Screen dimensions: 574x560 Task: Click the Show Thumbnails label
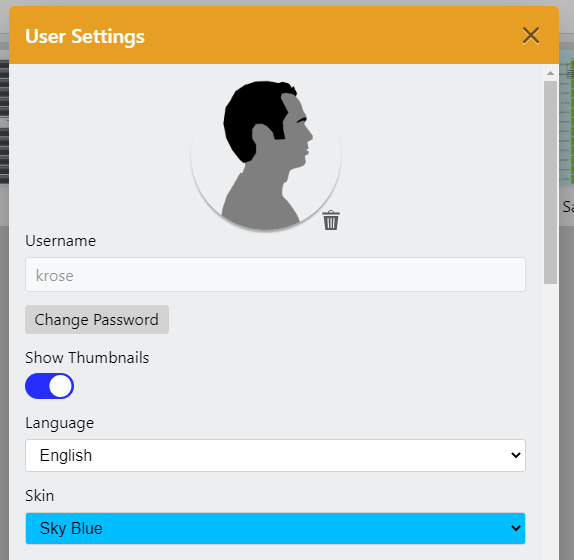(x=87, y=358)
